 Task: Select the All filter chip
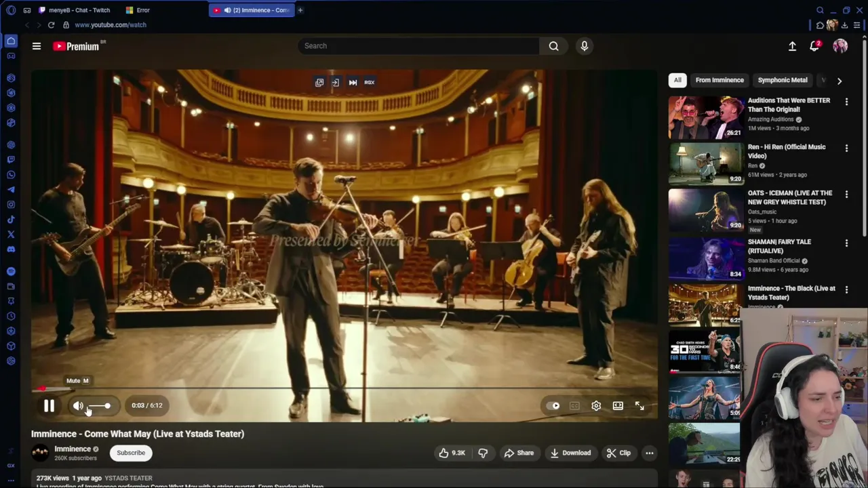pyautogui.click(x=677, y=80)
